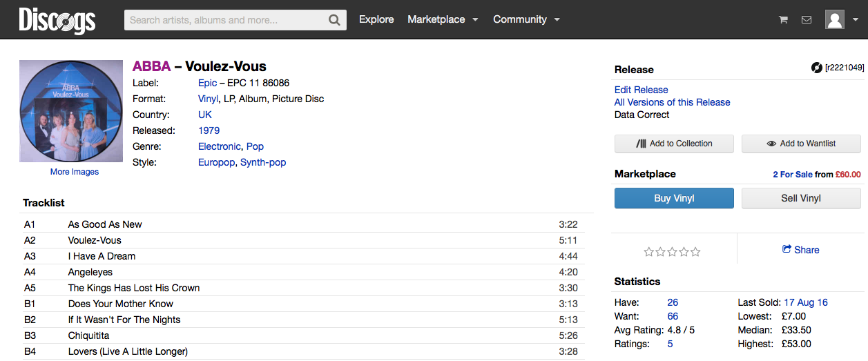This screenshot has height=361, width=868.
Task: Click the Add to Wantlist button
Action: (x=801, y=144)
